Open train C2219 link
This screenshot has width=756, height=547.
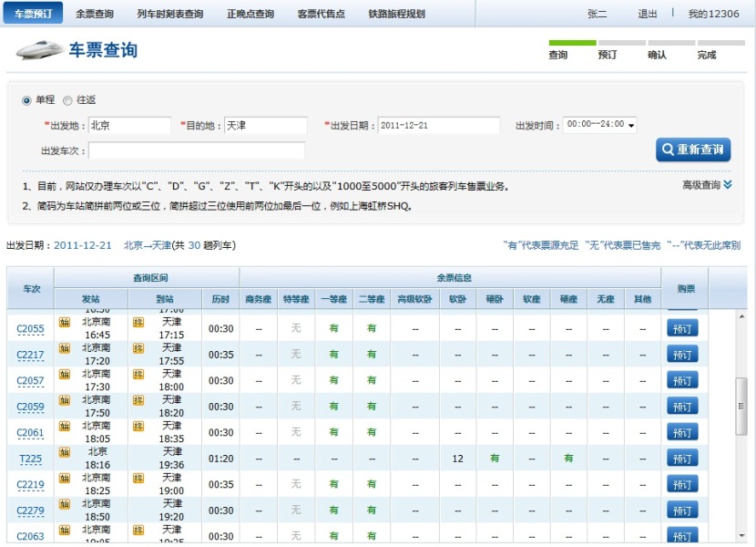coord(30,485)
